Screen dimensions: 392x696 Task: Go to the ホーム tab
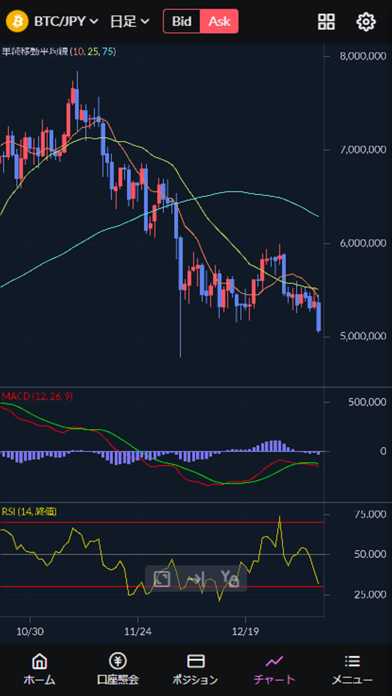tap(39, 669)
